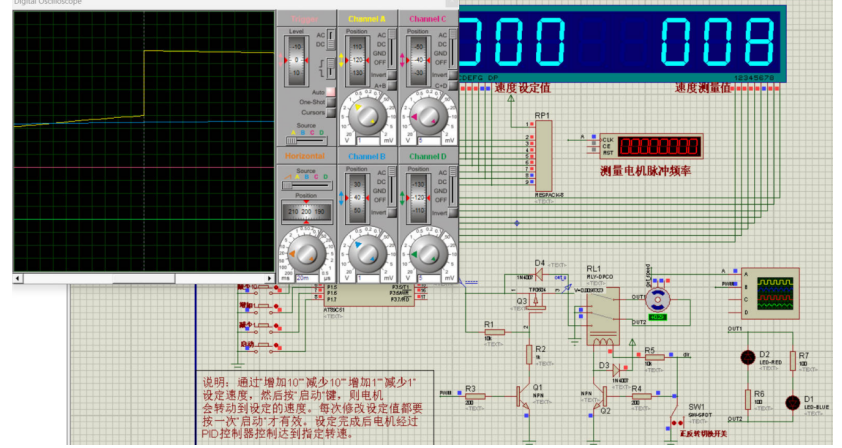Adjust Channel D coupling slider
Screen dimensions: 842x448
[x=453, y=186]
